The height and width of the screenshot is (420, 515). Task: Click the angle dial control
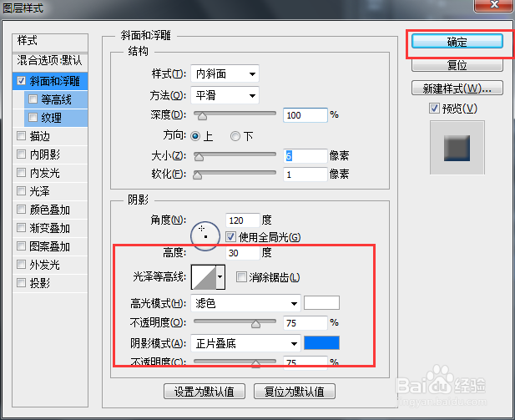(x=205, y=236)
